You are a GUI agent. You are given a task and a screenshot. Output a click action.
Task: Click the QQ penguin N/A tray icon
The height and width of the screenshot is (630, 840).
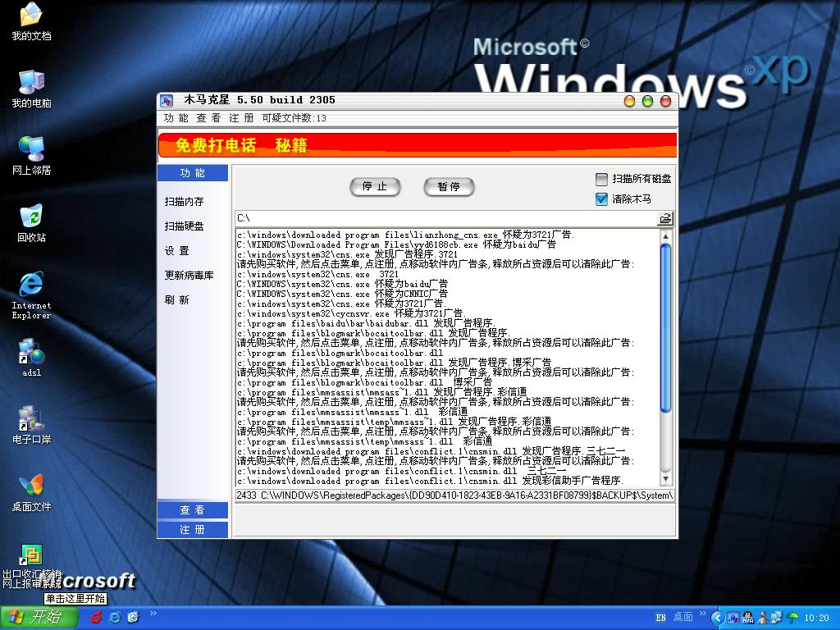click(x=748, y=618)
